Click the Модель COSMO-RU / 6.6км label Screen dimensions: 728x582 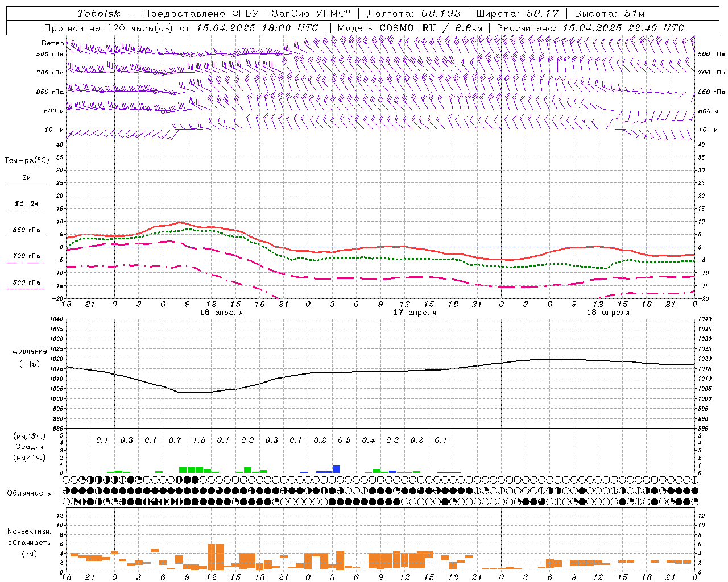coord(410,28)
